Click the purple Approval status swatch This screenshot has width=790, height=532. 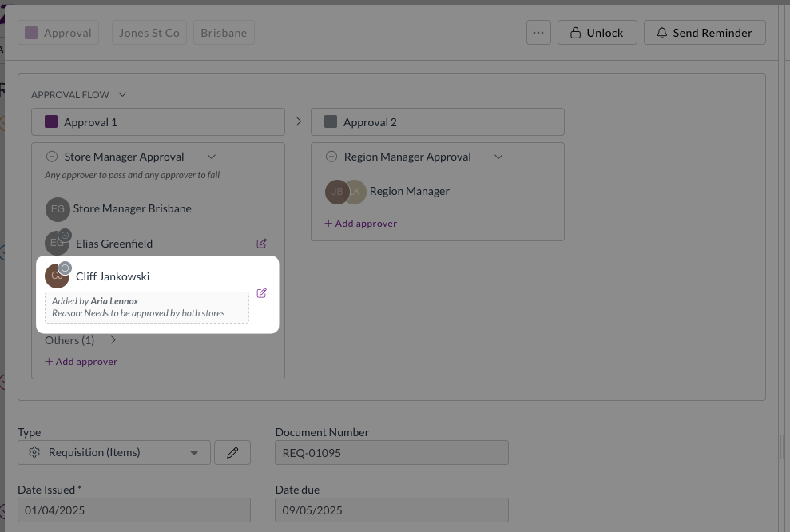(31, 33)
